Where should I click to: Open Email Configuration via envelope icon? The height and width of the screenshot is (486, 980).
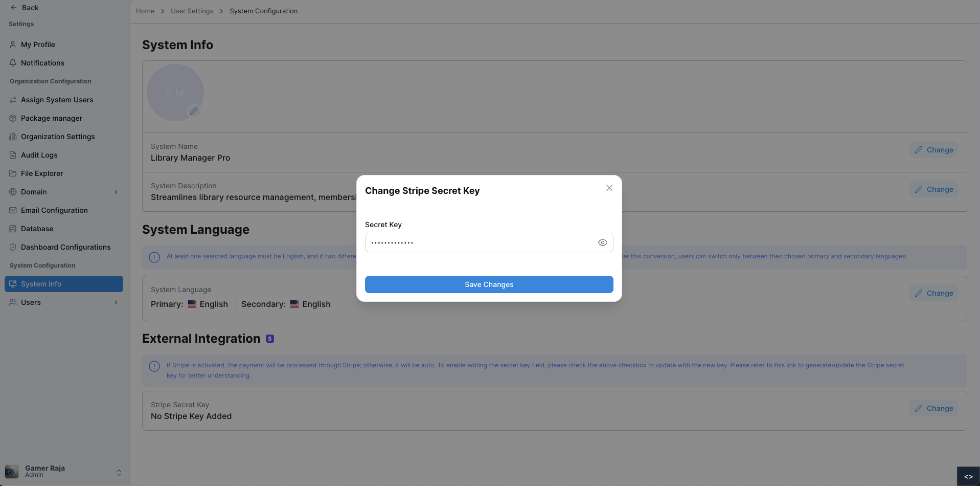point(12,210)
